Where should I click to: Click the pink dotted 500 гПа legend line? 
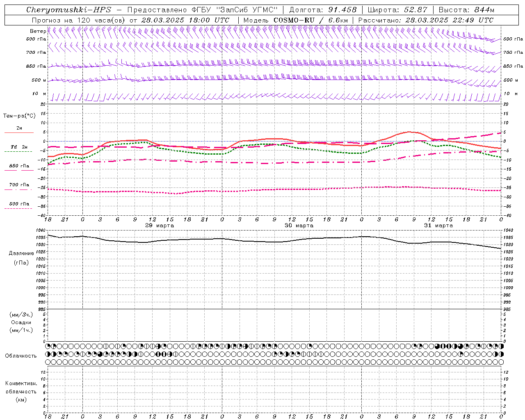[18, 208]
